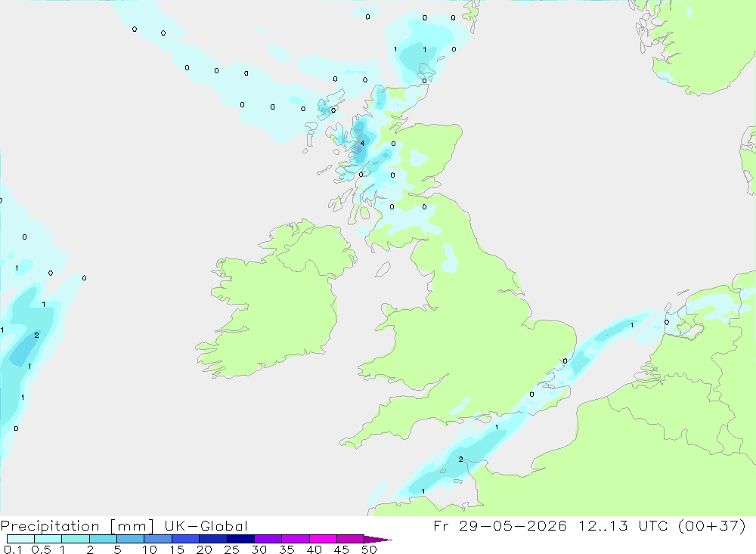
Task: Select the 40–45 mm magenta legend swatch
Action: pos(323,539)
